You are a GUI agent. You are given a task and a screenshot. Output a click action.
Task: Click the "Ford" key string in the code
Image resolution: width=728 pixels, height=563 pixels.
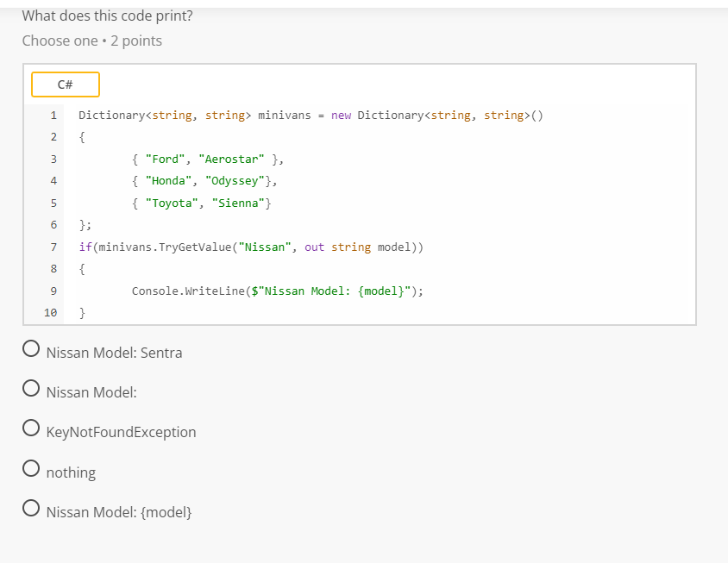pyautogui.click(x=165, y=160)
